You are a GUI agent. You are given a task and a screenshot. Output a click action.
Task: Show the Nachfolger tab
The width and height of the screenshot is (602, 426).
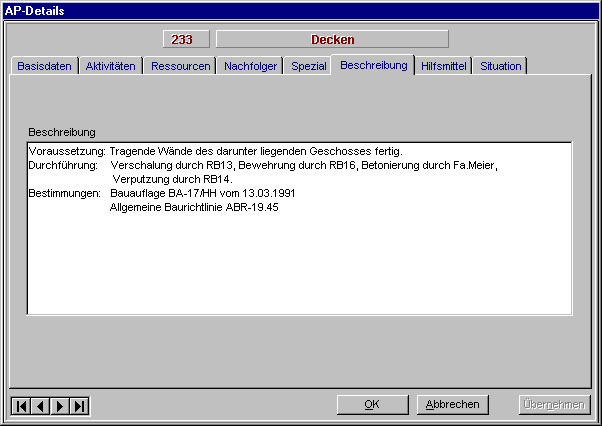pyautogui.click(x=250, y=66)
